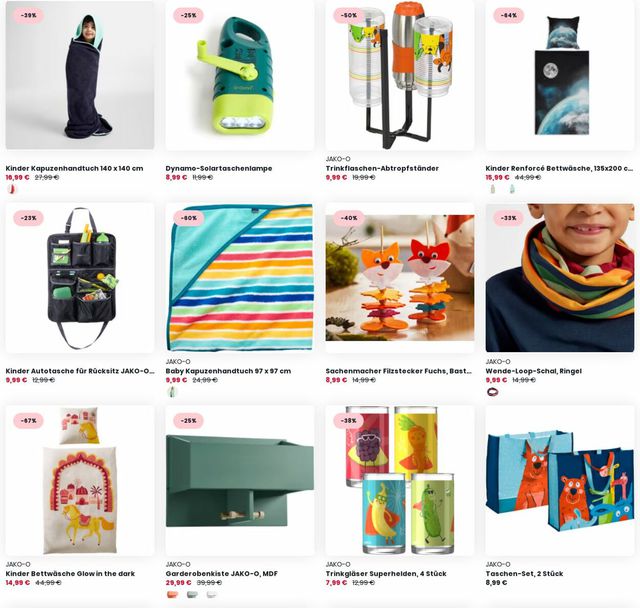The image size is (640, 608).
Task: Open Garderobenkiste JAKO-O, MDF product link
Action: click(x=222, y=573)
